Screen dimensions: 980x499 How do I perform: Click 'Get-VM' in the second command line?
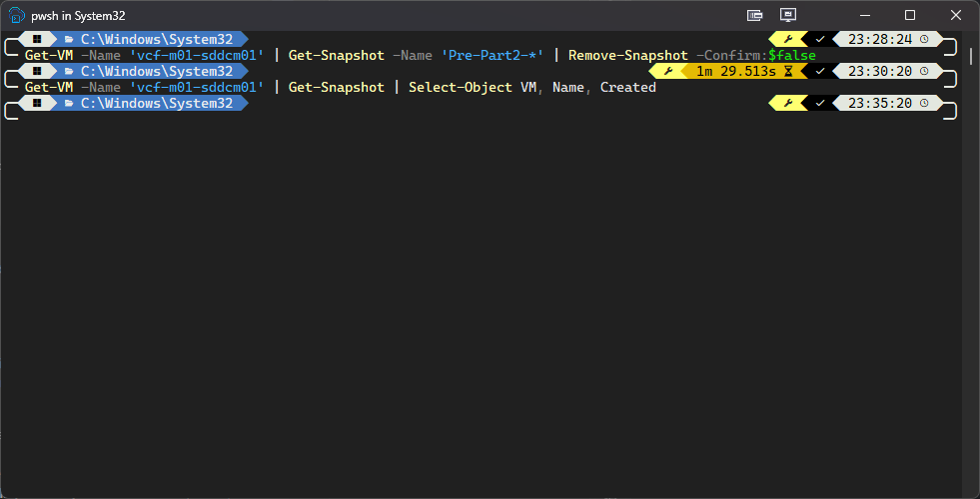[x=49, y=88]
